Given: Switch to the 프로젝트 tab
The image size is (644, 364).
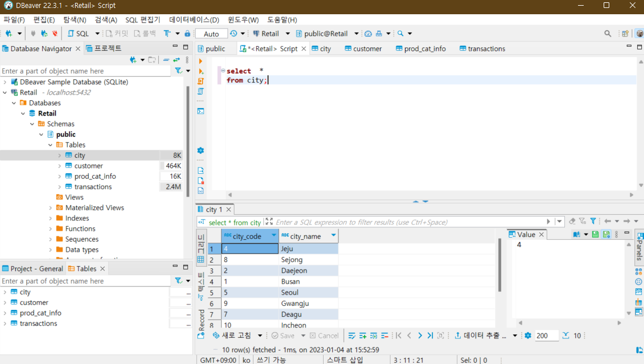Looking at the screenshot, I should click(104, 48).
